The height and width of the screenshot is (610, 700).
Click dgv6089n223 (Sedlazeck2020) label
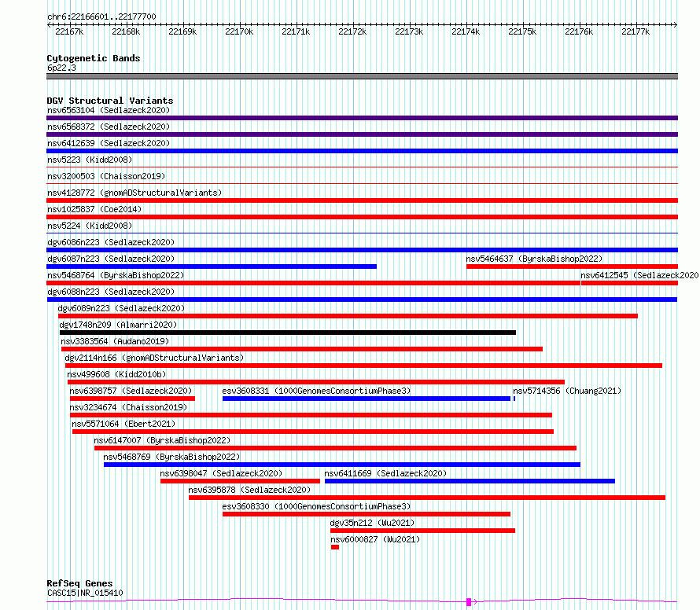[121, 308]
